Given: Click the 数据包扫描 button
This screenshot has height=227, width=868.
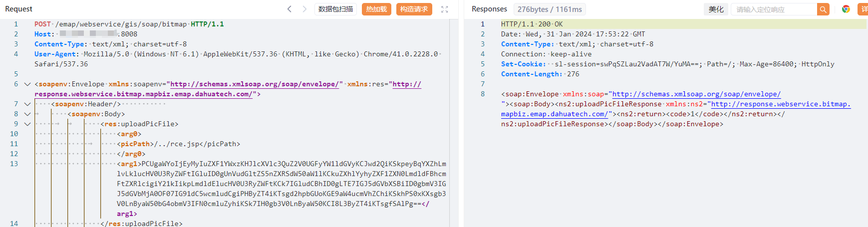Looking at the screenshot, I should [x=335, y=9].
